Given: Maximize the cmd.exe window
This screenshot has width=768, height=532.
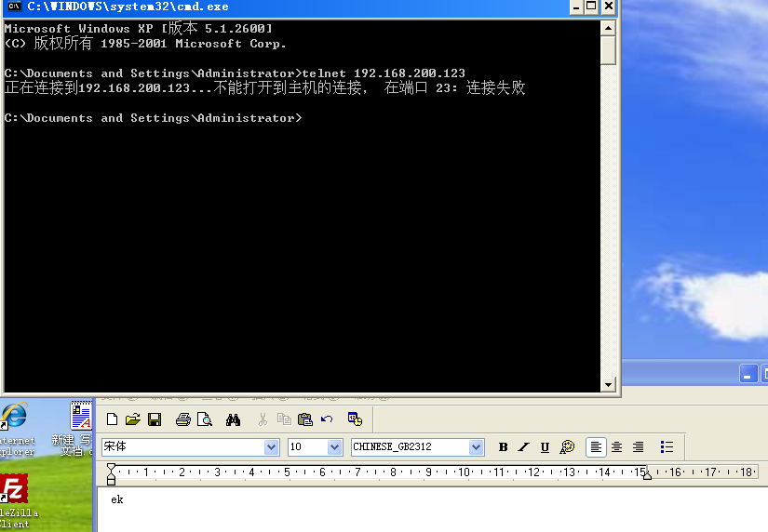Looking at the screenshot, I should [x=592, y=7].
